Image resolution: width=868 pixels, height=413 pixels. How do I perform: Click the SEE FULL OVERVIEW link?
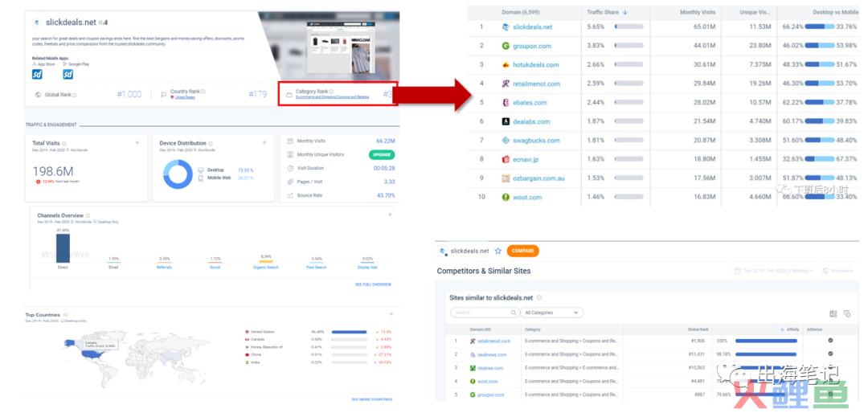pyautogui.click(x=373, y=284)
